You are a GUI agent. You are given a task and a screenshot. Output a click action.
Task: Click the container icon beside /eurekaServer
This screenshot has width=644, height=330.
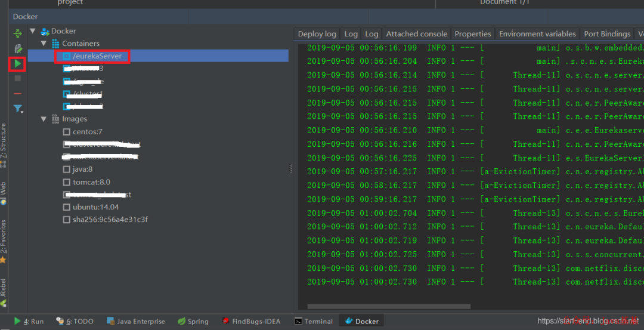coord(67,56)
